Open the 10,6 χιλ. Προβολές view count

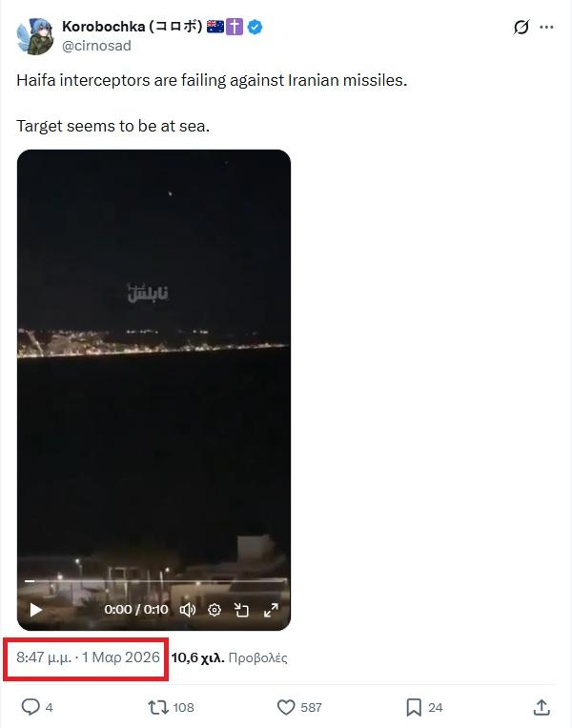pyautogui.click(x=229, y=657)
